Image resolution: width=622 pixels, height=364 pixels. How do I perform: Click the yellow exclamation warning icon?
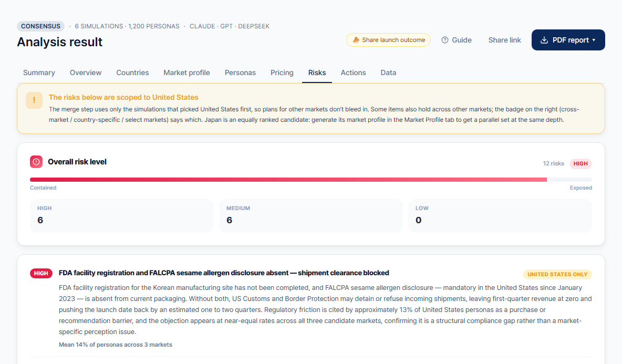point(34,100)
